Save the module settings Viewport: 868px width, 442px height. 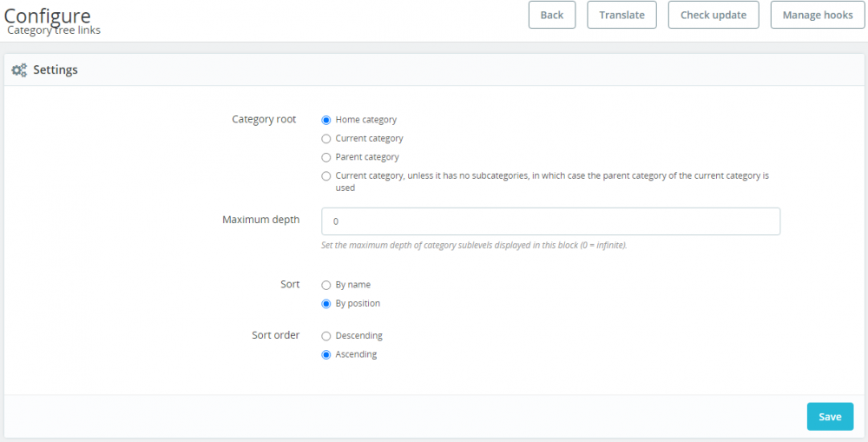(829, 417)
